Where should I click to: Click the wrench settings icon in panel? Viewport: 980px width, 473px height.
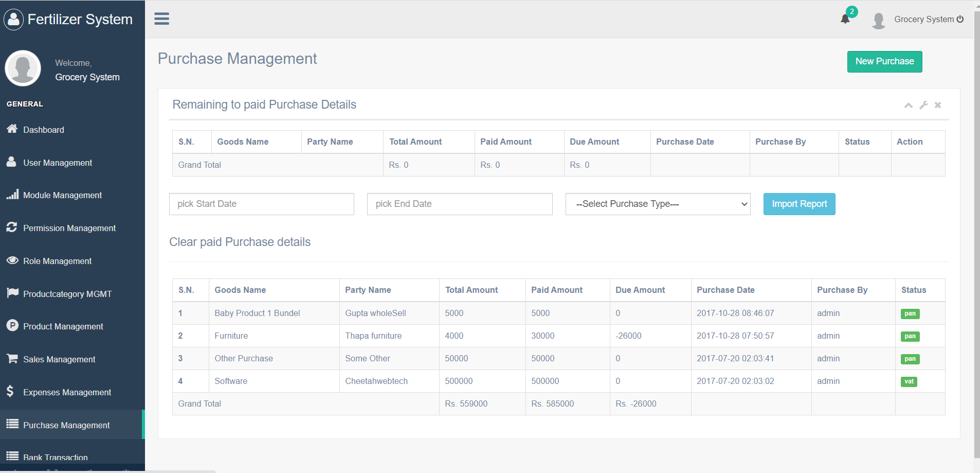pyautogui.click(x=923, y=105)
